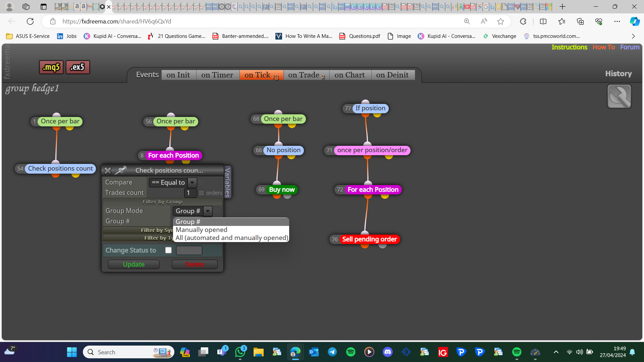644x362 pixels.
Task: Click the Buy now block
Action: pos(282,190)
